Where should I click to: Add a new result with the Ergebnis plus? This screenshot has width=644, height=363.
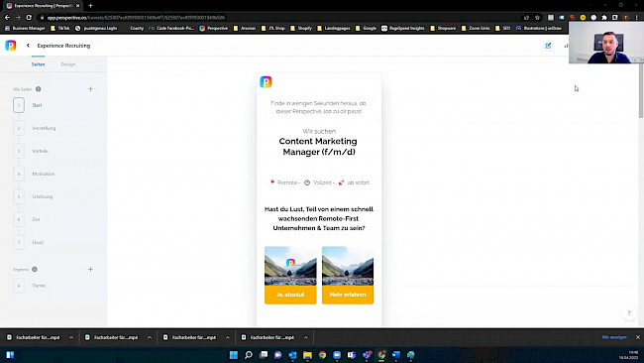[90, 269]
